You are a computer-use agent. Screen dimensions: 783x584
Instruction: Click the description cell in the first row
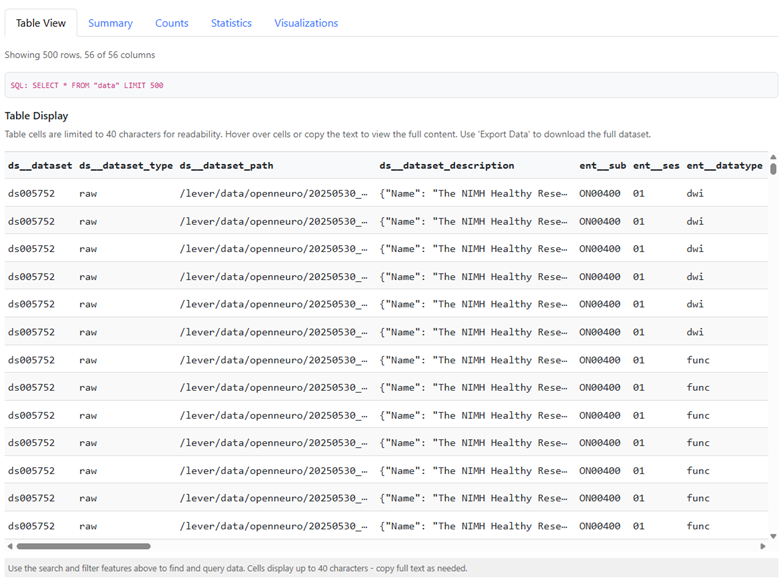(473, 193)
